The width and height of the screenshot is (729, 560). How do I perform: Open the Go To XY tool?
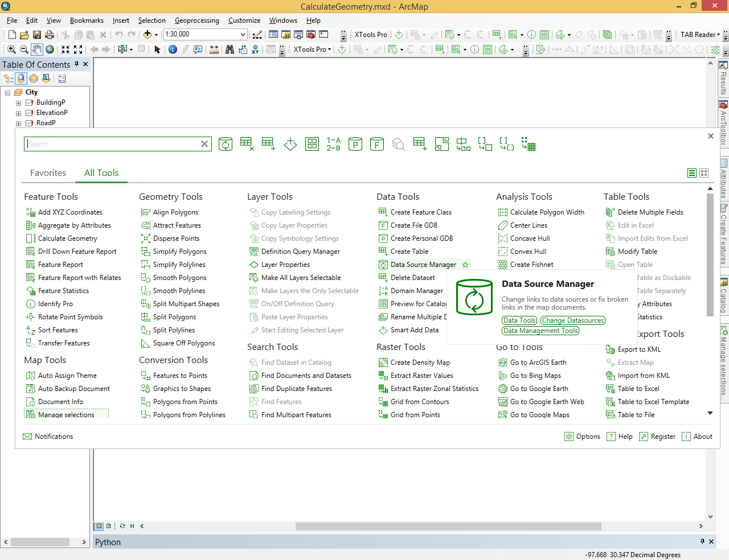click(255, 50)
